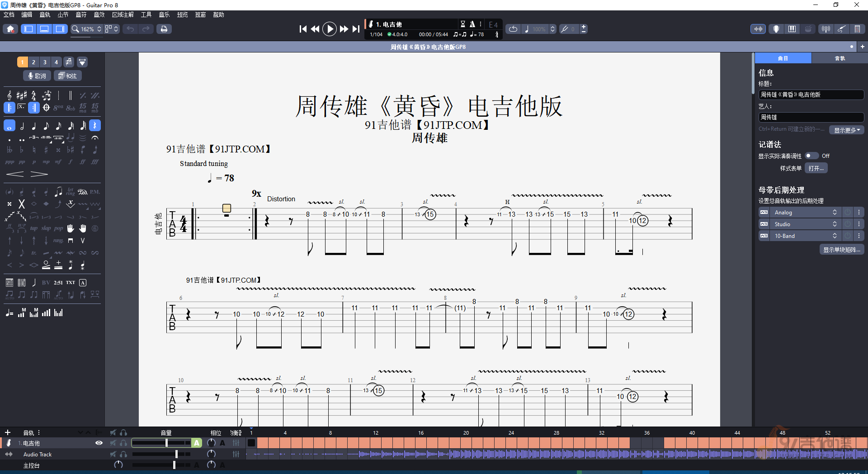The image size is (868, 474).
Task: Toggle the open repeat barline button
Action: 9,107
